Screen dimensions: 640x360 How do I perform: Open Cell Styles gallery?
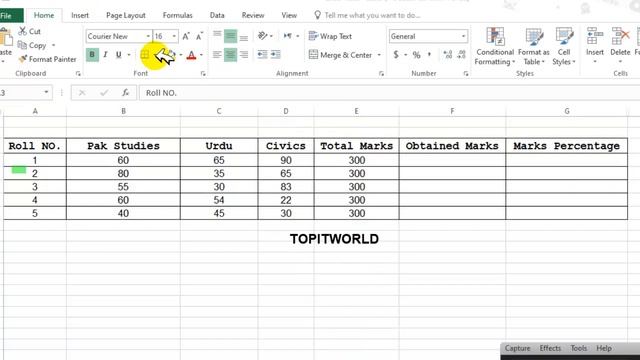[x=564, y=46]
